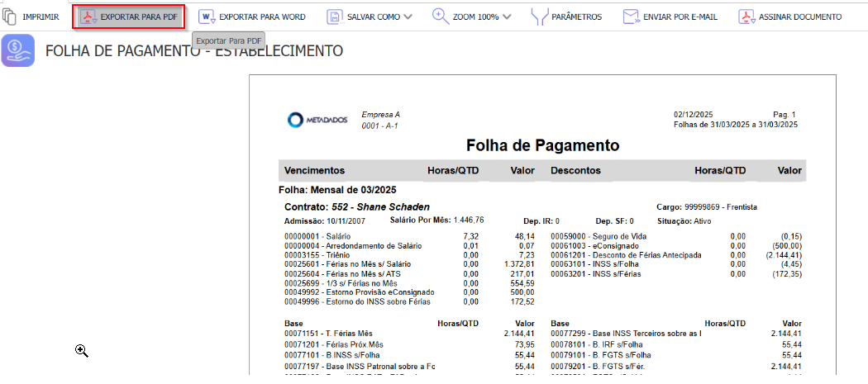Viewport: 868px width, 384px height.
Task: Click the Assinar Documento text
Action: [800, 17]
